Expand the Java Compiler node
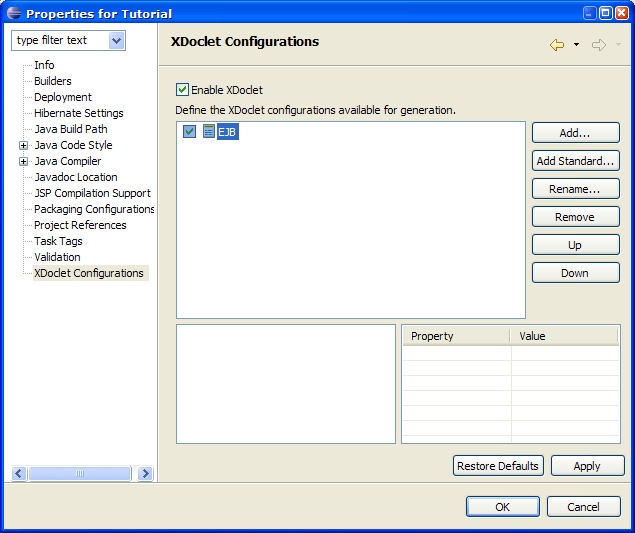The height and width of the screenshot is (533, 635). pyautogui.click(x=23, y=161)
